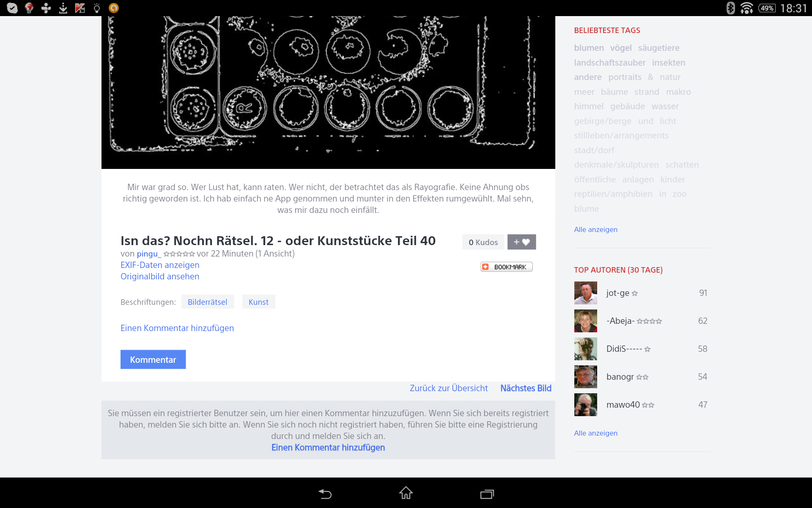812x508 pixels.
Task: Select the Bilderrätsel tag label
Action: point(208,302)
